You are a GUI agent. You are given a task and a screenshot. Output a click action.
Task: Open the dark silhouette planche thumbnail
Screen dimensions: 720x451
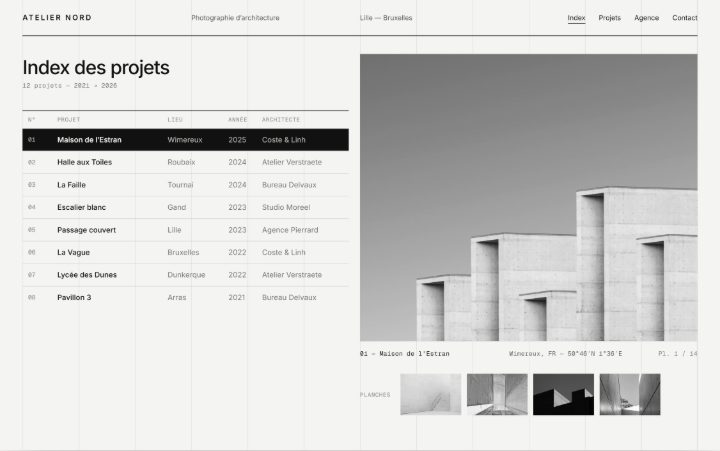(x=563, y=394)
